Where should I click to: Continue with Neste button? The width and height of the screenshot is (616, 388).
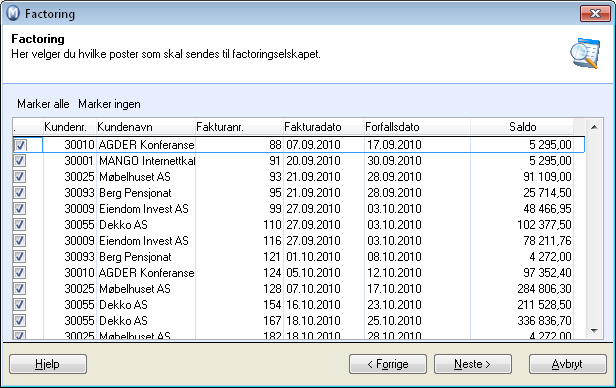coord(473,364)
